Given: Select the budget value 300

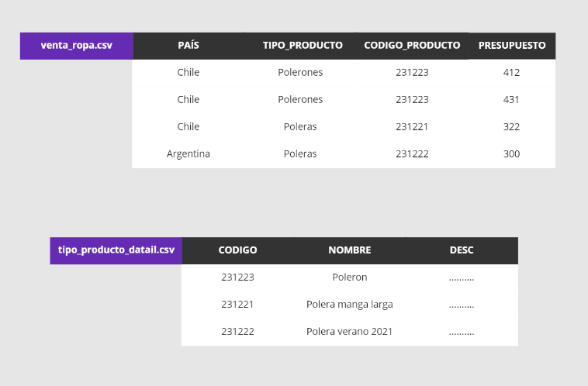Looking at the screenshot, I should (511, 154).
